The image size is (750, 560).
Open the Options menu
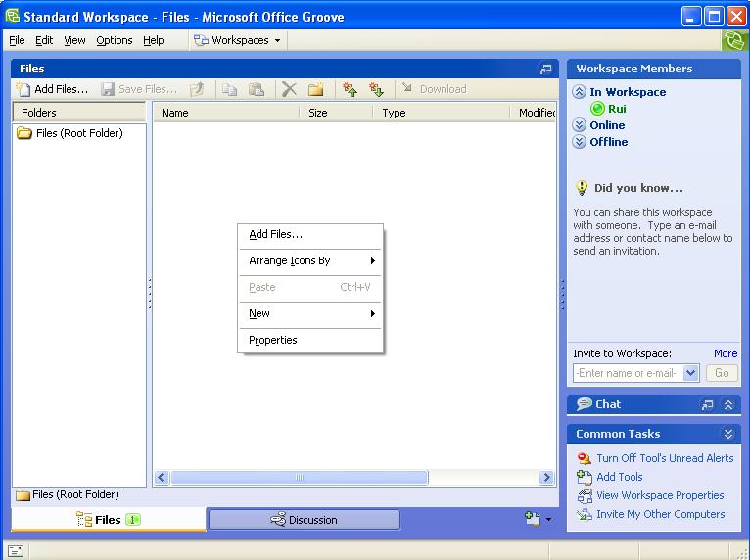115,40
